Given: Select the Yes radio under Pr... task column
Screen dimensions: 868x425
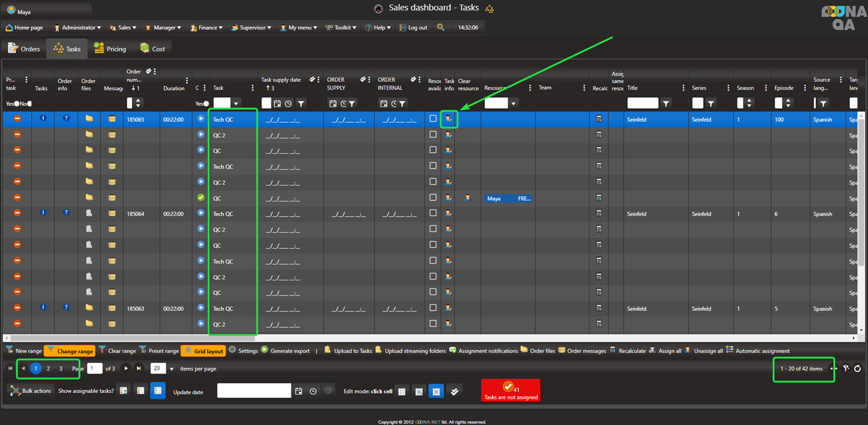Looking at the screenshot, I should 16,103.
